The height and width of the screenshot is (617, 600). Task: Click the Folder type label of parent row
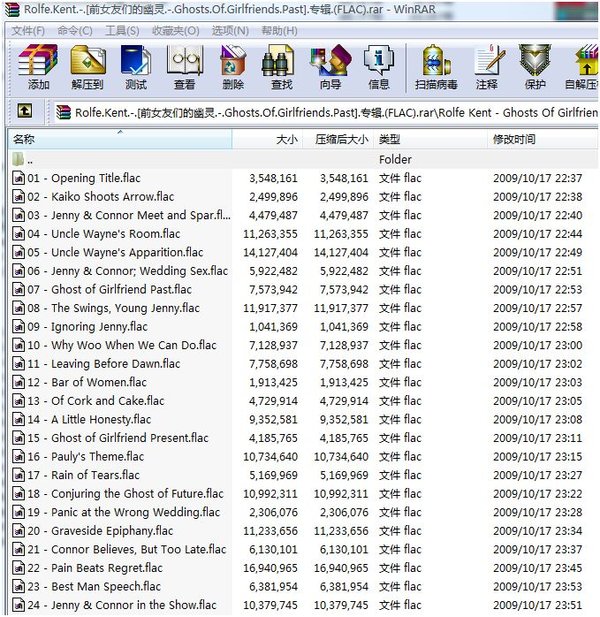pos(395,159)
